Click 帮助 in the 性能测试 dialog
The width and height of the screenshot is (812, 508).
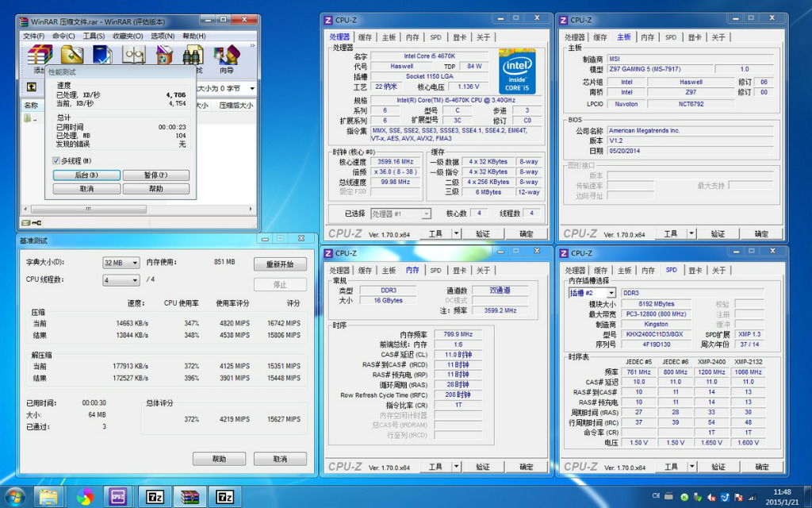[x=156, y=189]
